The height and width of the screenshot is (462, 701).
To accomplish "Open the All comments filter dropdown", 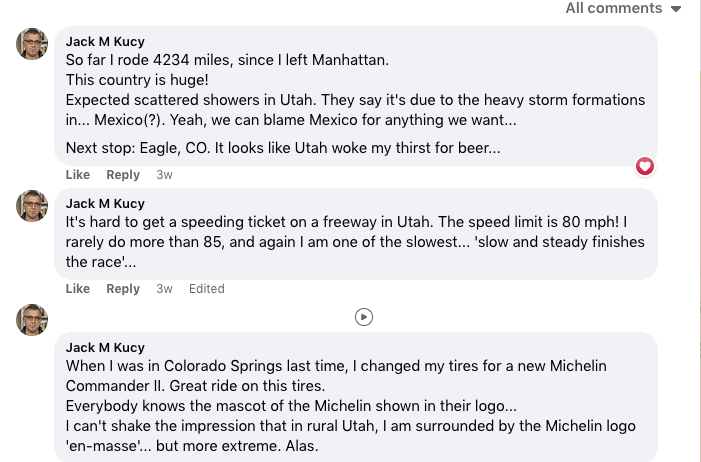I will (623, 8).
